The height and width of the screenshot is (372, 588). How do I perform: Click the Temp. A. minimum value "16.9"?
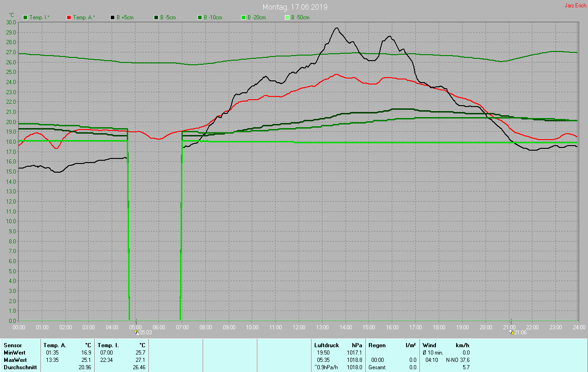86,352
